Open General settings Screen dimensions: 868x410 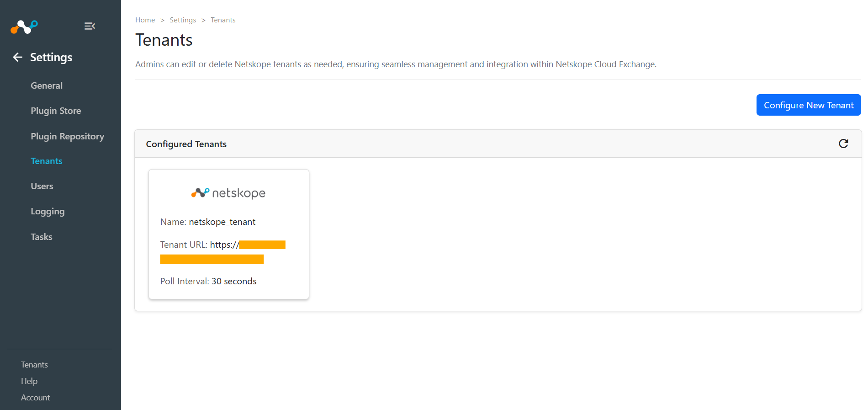(x=47, y=85)
